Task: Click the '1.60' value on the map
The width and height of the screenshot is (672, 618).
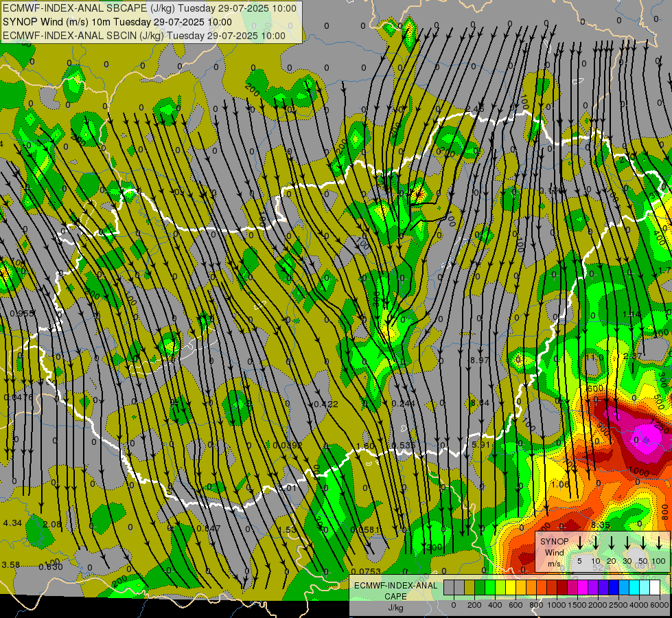Action: pos(366,446)
